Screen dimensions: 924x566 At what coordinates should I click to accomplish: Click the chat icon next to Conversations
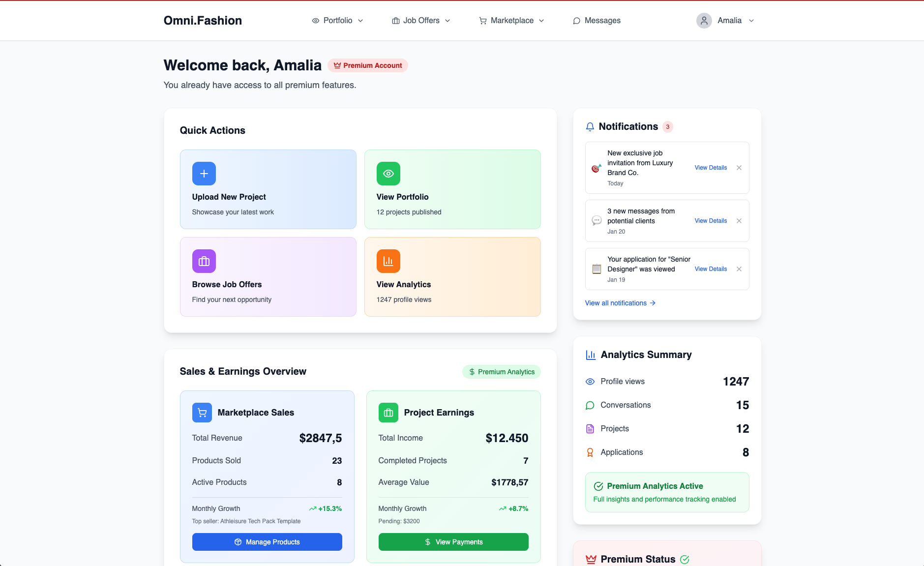[x=590, y=405]
